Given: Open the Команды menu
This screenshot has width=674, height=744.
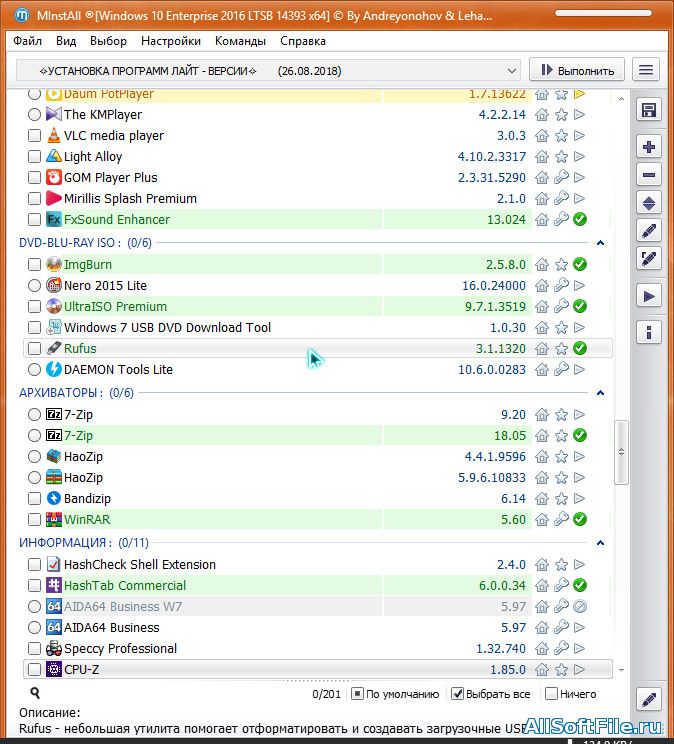Looking at the screenshot, I should point(240,41).
